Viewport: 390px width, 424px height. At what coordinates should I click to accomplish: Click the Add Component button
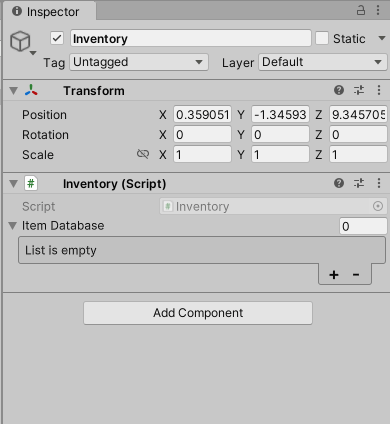click(198, 313)
